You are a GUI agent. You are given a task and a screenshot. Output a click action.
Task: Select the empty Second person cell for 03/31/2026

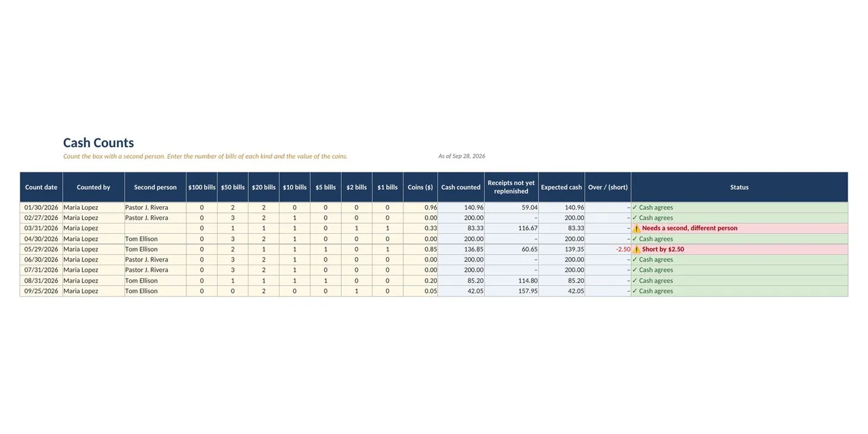click(156, 228)
